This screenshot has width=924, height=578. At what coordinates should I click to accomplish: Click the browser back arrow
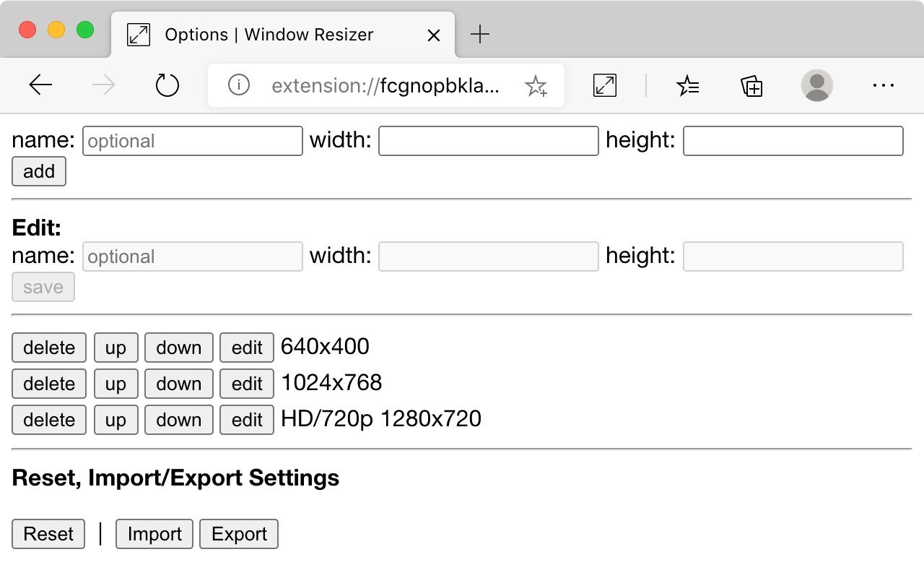pos(40,85)
